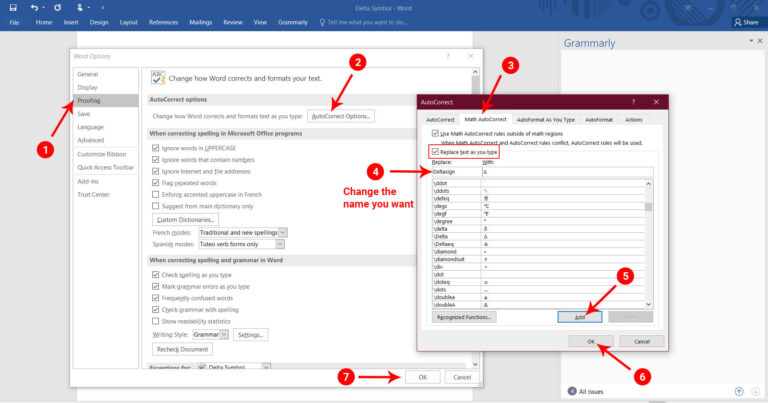Open the Insert ribbon tab
This screenshot has height=403, width=768.
click(71, 23)
